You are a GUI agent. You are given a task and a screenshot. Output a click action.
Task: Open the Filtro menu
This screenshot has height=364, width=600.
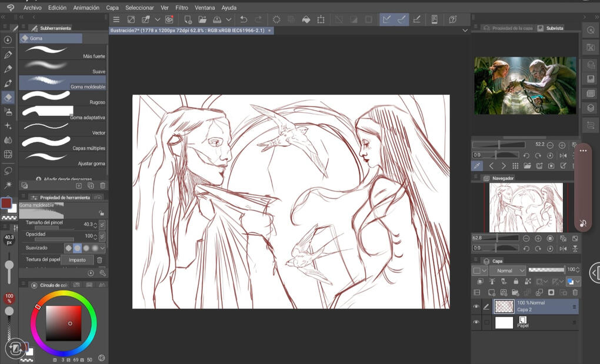[x=182, y=8]
